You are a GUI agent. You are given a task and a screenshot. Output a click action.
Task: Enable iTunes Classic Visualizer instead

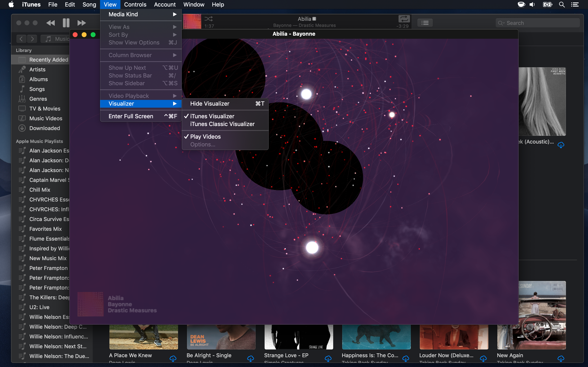tap(222, 124)
